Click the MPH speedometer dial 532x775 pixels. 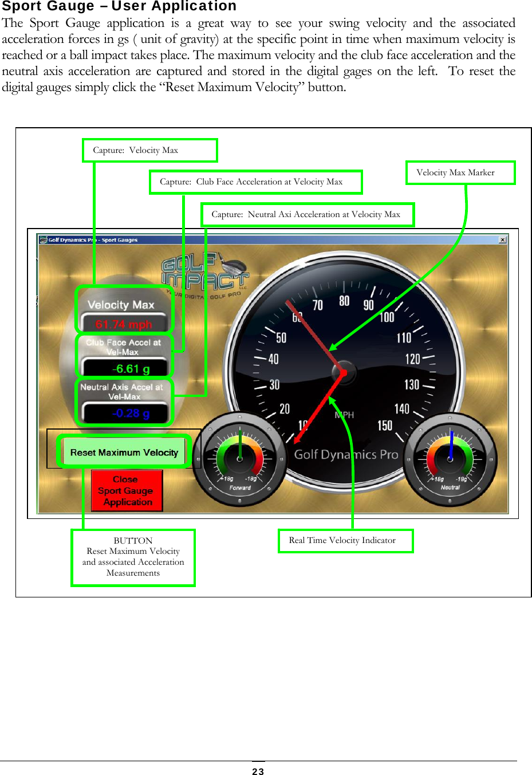(x=344, y=372)
